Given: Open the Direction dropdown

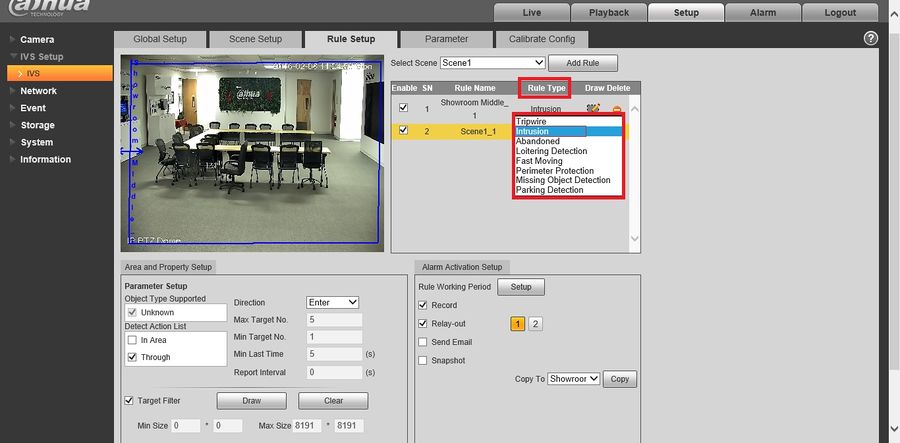Looking at the screenshot, I should pyautogui.click(x=332, y=302).
